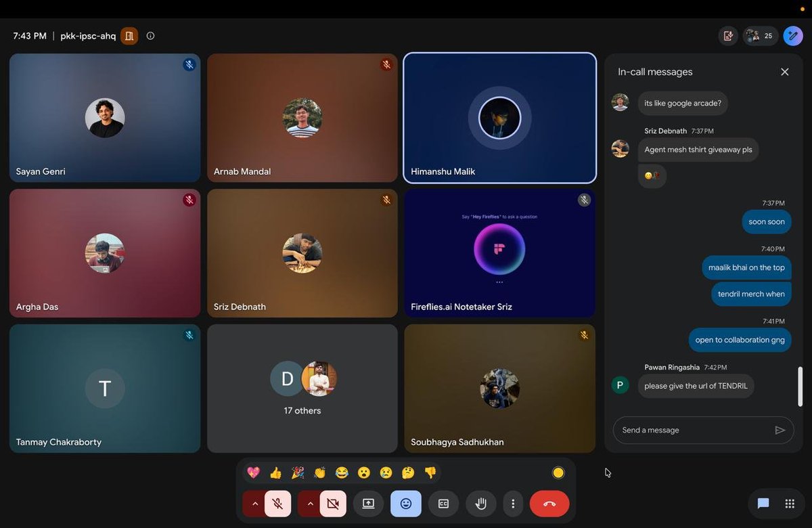
Task: Toggle closed captions
Action: pos(443,504)
